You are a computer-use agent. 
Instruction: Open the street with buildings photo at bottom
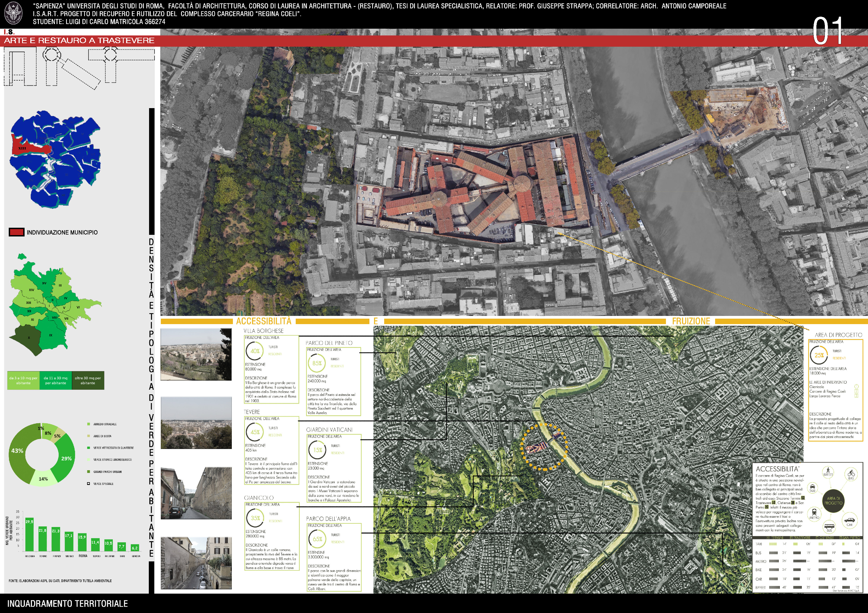196,563
